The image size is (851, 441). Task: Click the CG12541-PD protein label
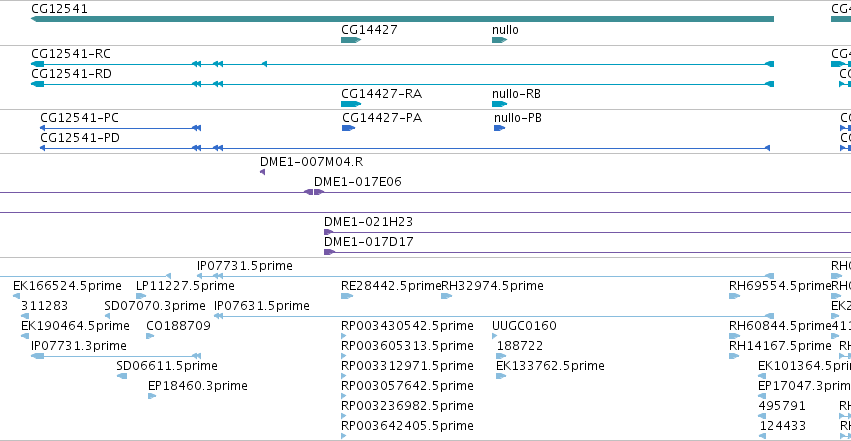[80, 138]
